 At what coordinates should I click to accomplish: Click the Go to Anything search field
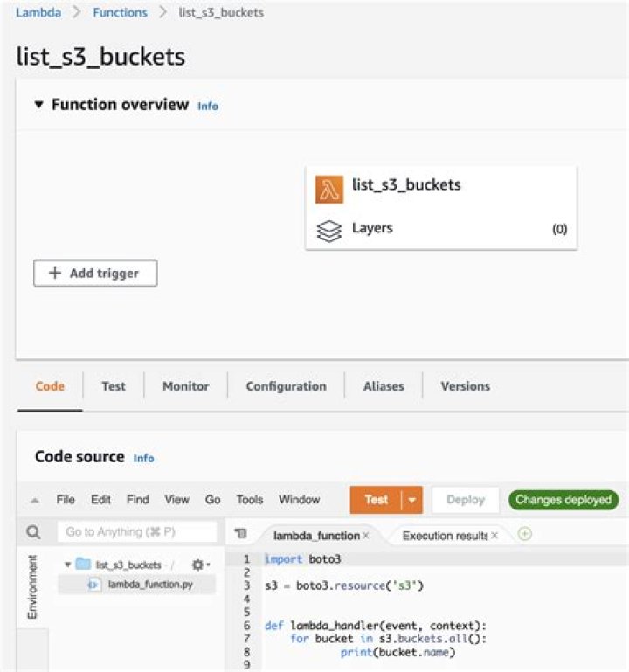click(x=137, y=532)
